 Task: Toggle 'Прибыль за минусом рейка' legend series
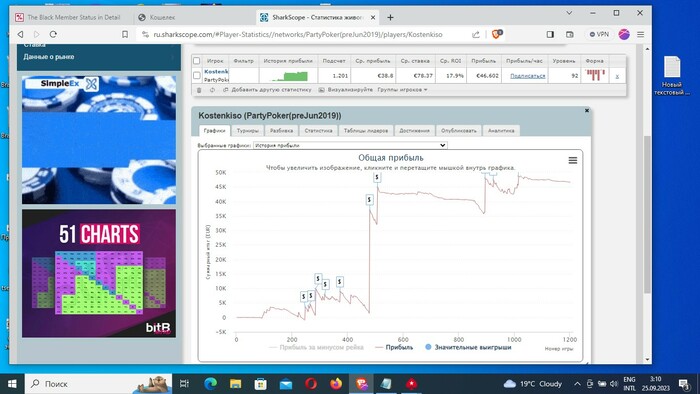pyautogui.click(x=316, y=347)
